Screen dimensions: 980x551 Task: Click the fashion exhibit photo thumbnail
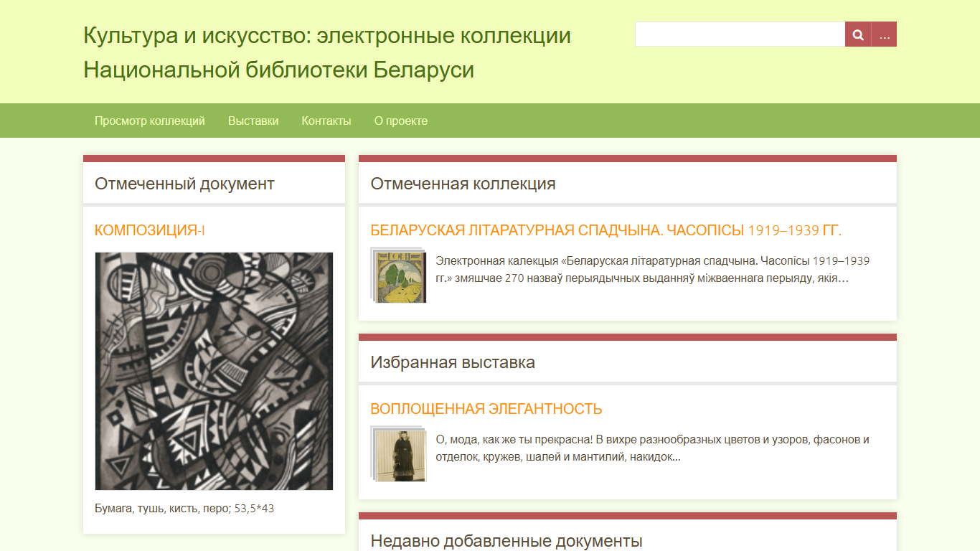(x=399, y=454)
